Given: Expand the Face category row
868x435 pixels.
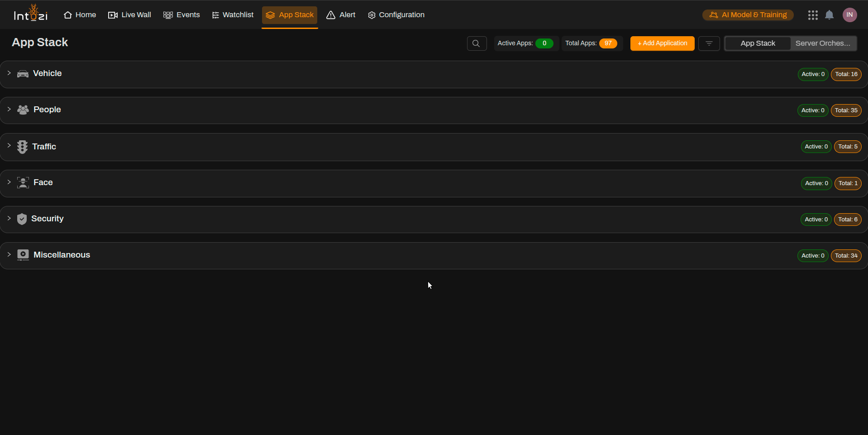Looking at the screenshot, I should click(43, 183).
